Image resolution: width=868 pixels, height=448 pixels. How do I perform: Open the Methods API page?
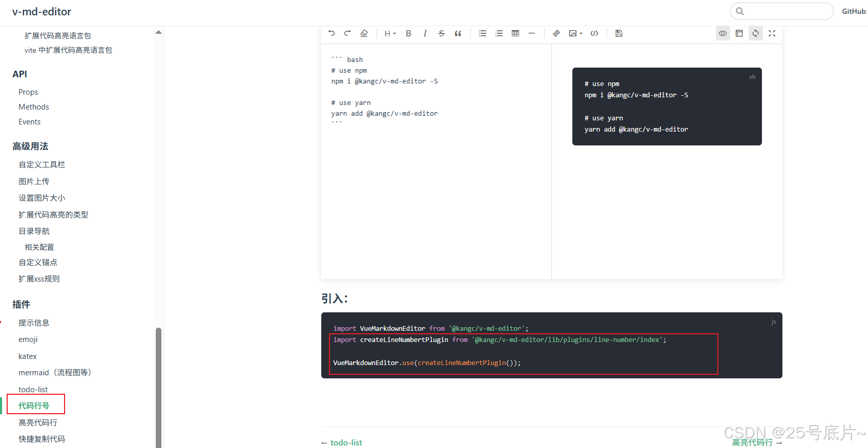pyautogui.click(x=34, y=107)
